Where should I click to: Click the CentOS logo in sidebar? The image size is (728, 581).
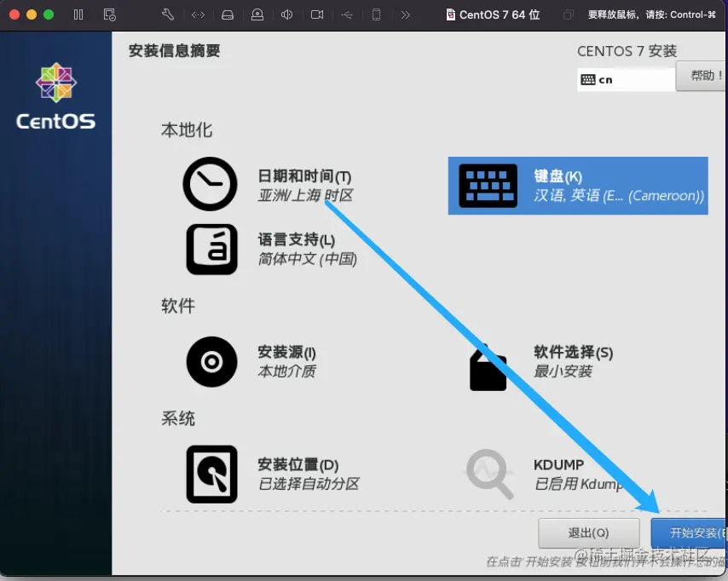[56, 96]
